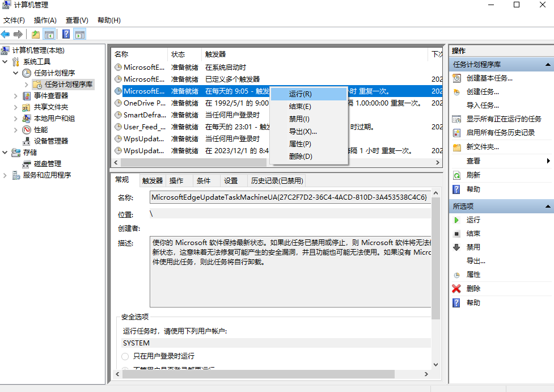Select the 只在用户登录时运行 radio button

coord(125,356)
